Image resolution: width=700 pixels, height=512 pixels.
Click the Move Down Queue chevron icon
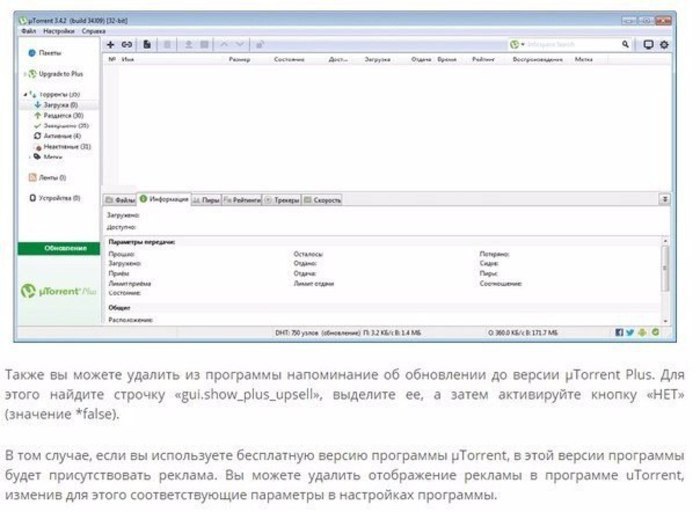240,45
